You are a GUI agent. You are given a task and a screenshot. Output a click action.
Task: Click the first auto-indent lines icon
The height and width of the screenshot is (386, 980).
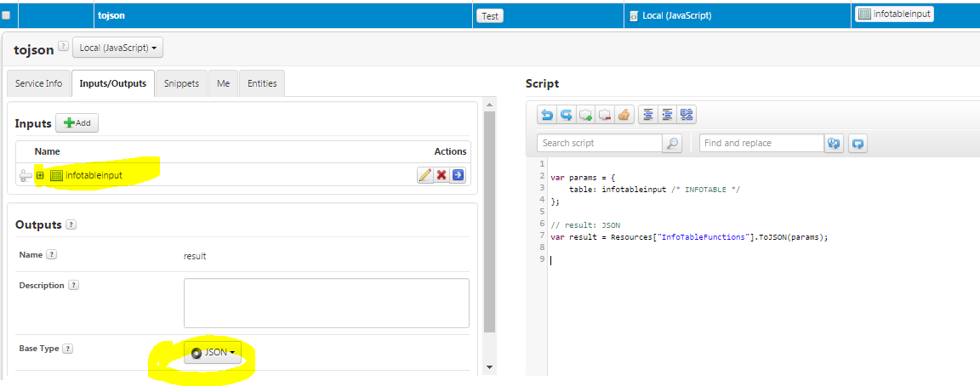click(x=648, y=115)
